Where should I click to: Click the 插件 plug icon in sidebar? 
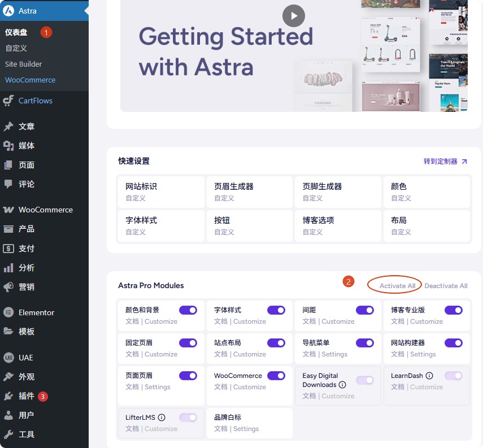[8, 396]
